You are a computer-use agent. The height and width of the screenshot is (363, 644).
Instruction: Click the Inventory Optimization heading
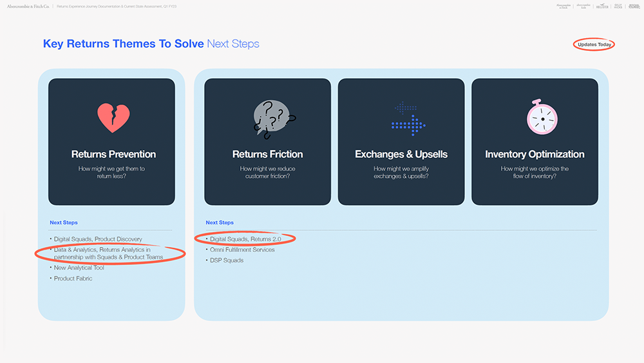pos(535,154)
